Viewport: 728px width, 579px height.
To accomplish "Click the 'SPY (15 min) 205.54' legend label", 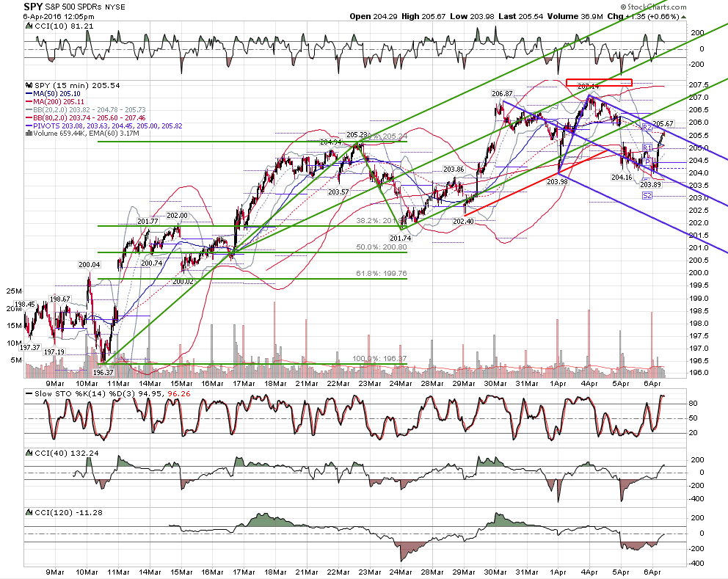I will click(77, 85).
